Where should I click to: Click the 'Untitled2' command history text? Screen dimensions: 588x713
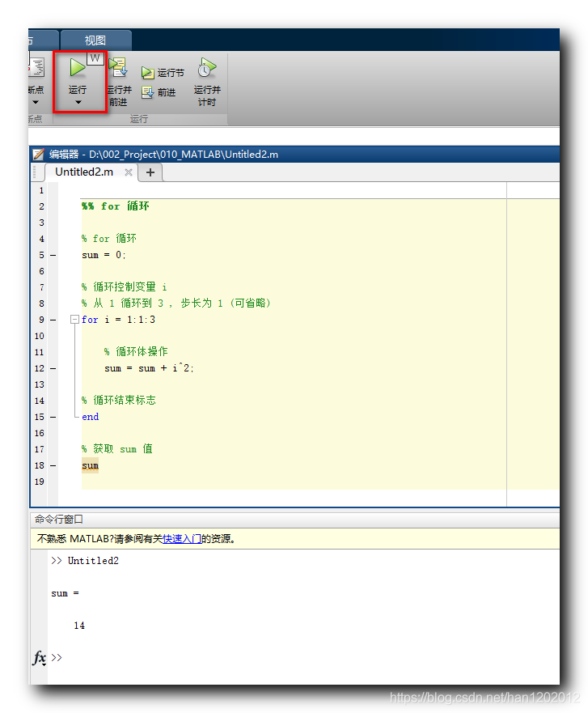[93, 561]
